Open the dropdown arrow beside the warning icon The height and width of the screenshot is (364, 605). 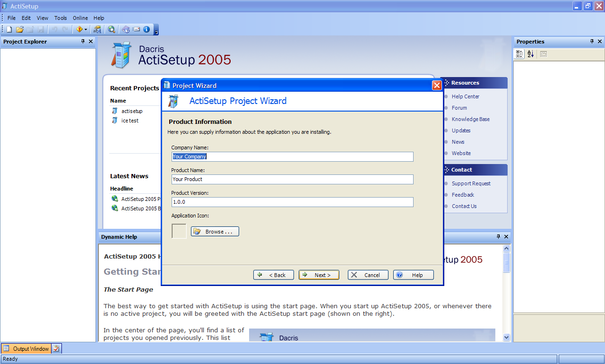(x=86, y=29)
